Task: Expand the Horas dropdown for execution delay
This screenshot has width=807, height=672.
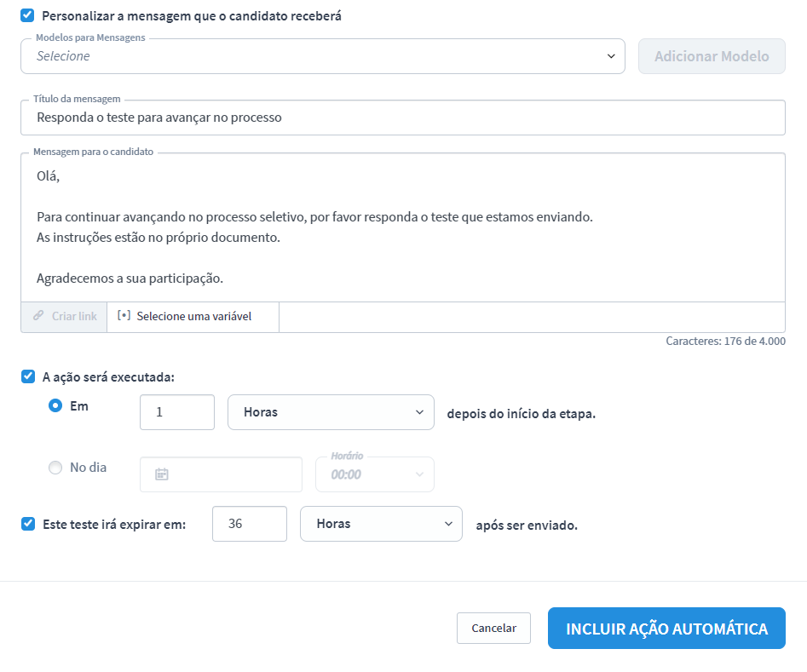Action: 331,412
